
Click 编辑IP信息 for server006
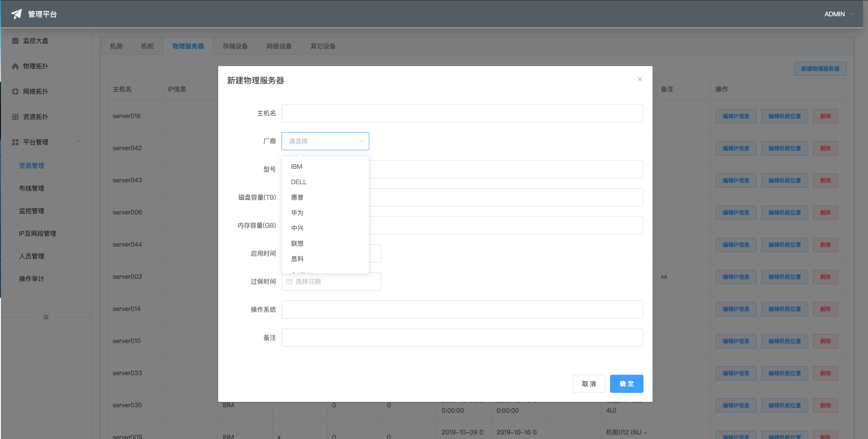[x=736, y=213]
